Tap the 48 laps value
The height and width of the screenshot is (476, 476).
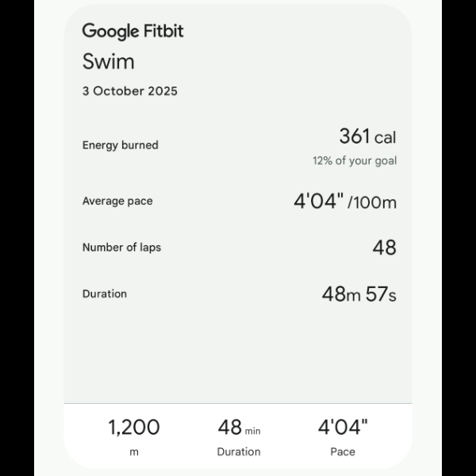coord(384,248)
